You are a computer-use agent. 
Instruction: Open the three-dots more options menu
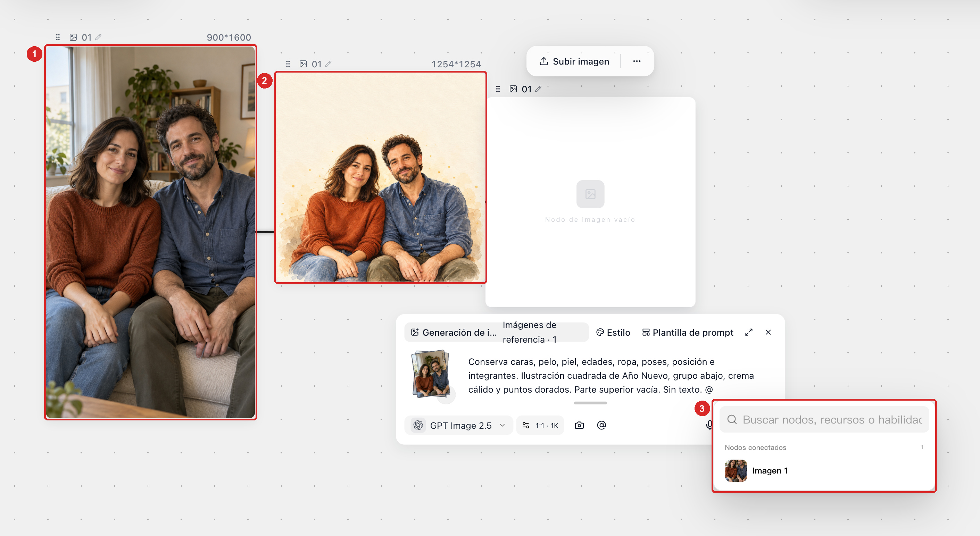tap(637, 61)
